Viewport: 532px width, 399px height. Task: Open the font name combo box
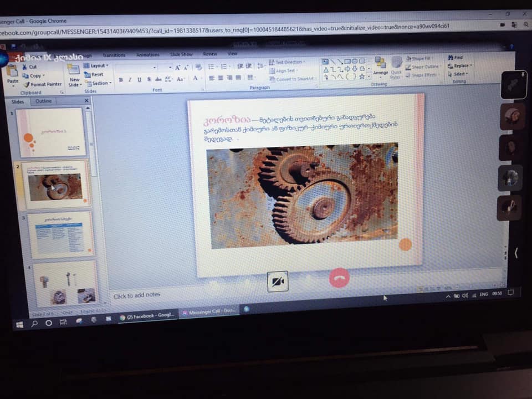pos(136,68)
